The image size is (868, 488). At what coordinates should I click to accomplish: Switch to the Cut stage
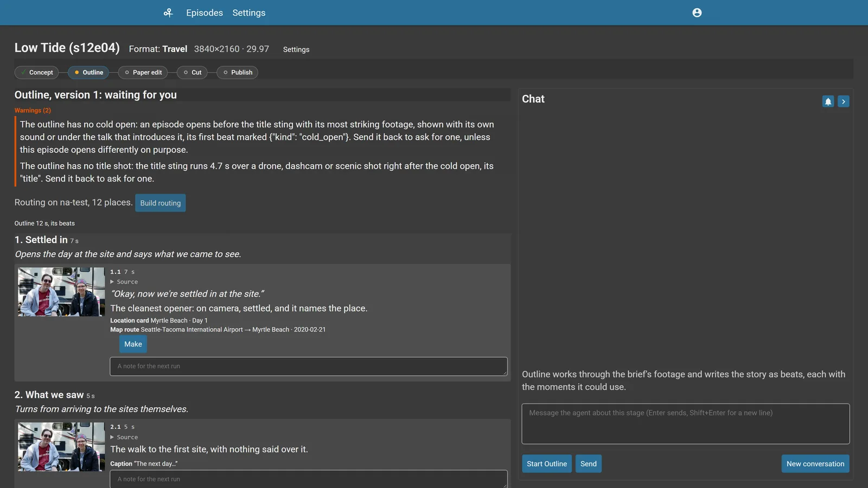pyautogui.click(x=192, y=72)
